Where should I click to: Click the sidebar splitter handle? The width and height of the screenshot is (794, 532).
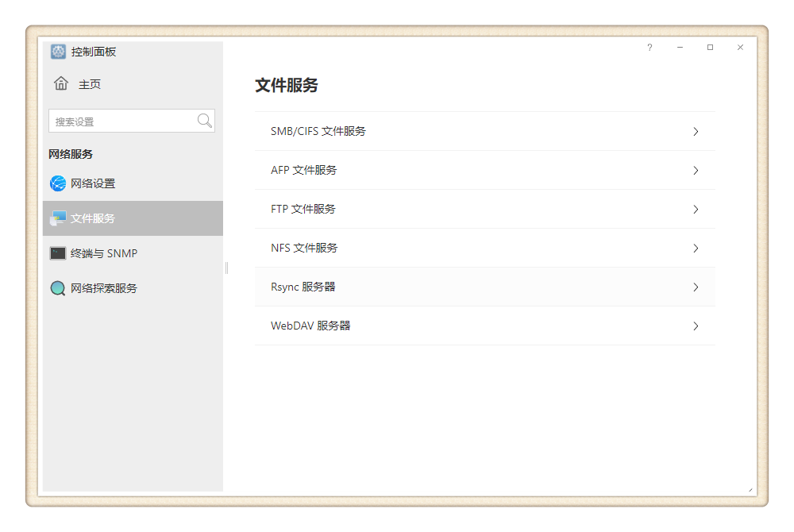(227, 268)
